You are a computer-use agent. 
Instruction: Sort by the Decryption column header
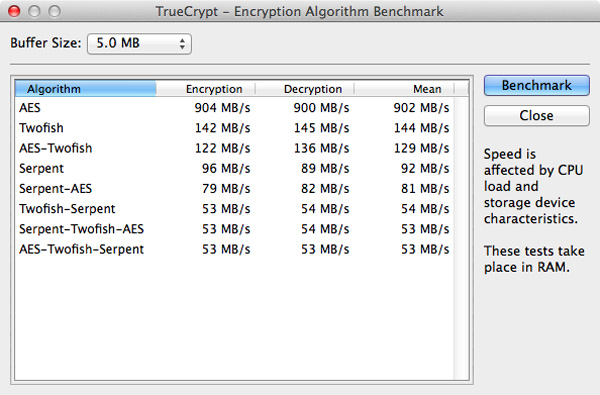305,89
